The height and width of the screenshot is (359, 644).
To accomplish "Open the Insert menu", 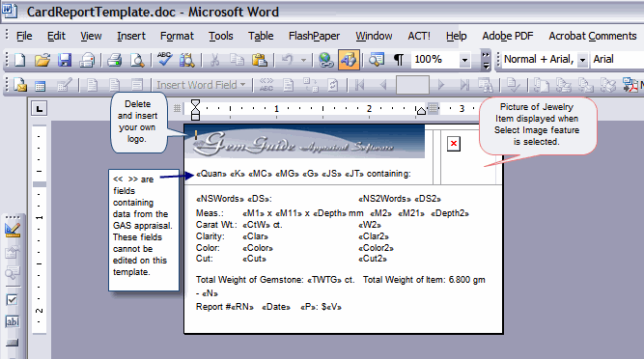I will pyautogui.click(x=131, y=36).
